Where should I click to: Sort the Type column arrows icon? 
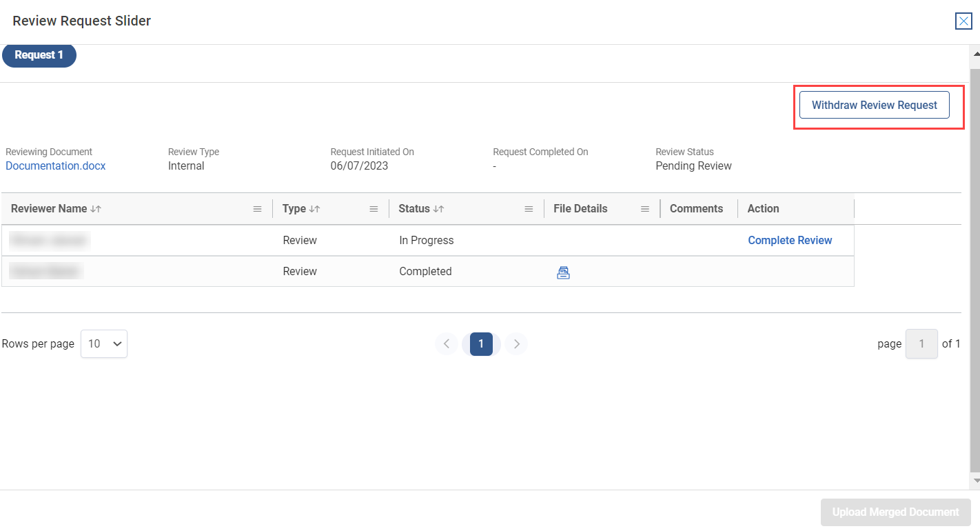pyautogui.click(x=314, y=209)
